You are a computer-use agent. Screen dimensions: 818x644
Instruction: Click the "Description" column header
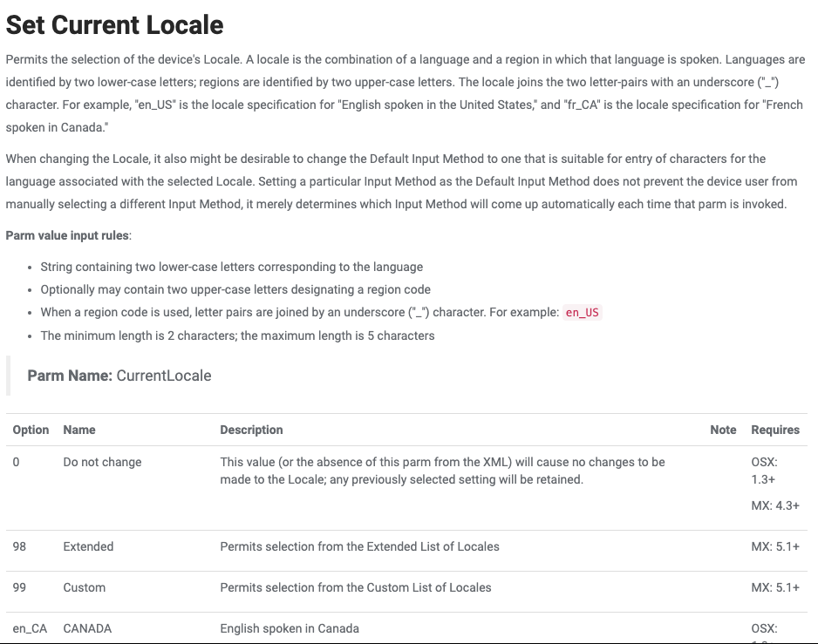coord(251,430)
